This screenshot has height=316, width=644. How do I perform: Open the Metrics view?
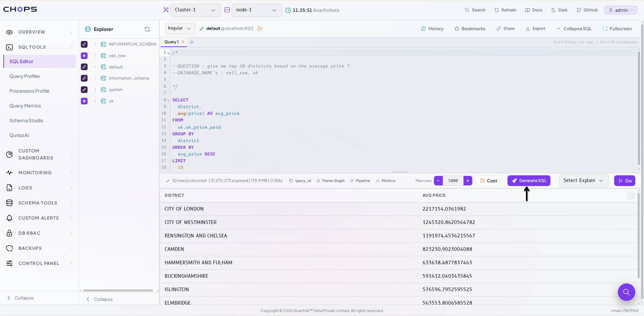386,181
